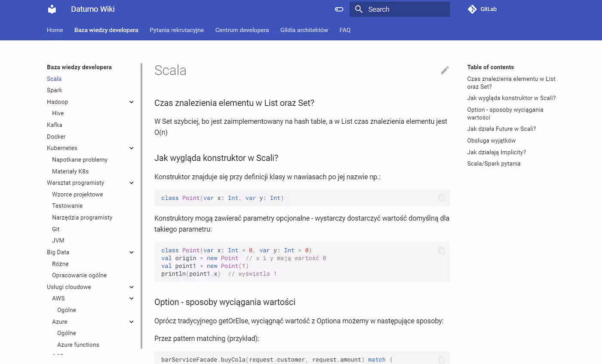Collapse the Azure section chevron
Viewport: 602px width, 364px height.
132,321
